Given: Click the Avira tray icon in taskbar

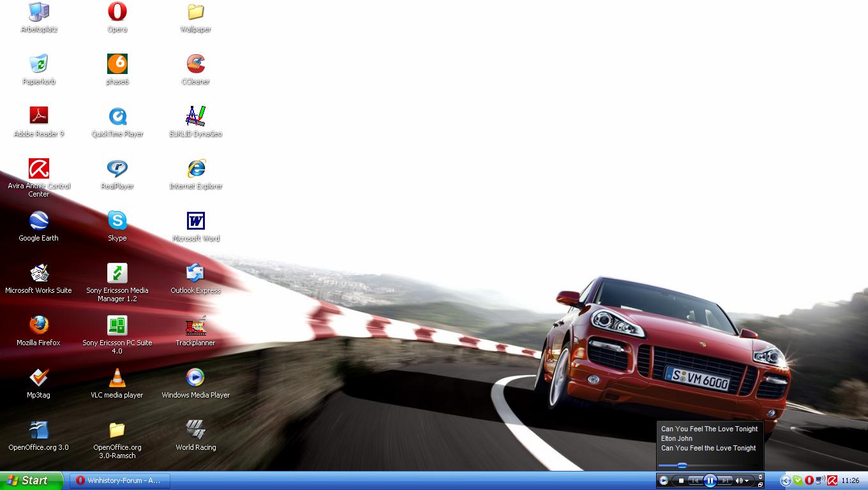Looking at the screenshot, I should (832, 480).
